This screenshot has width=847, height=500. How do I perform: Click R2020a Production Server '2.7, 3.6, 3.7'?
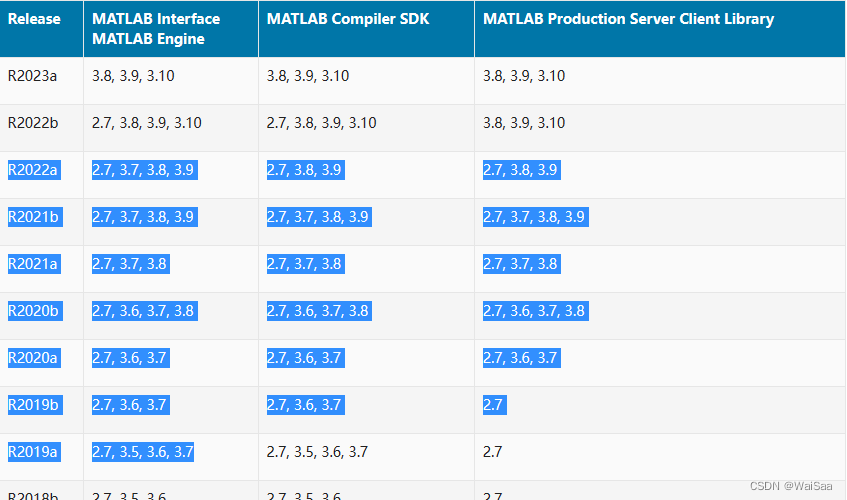pyautogui.click(x=522, y=357)
